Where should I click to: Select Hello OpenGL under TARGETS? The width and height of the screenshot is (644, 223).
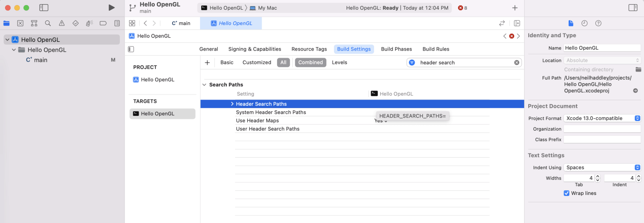[x=162, y=114]
